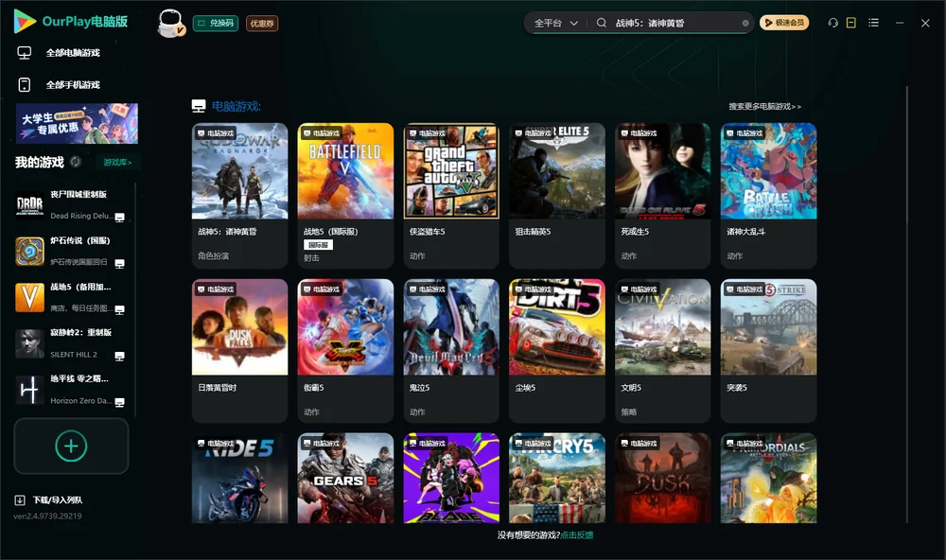Open 死或生5 game card
946x560 pixels.
[x=662, y=196]
